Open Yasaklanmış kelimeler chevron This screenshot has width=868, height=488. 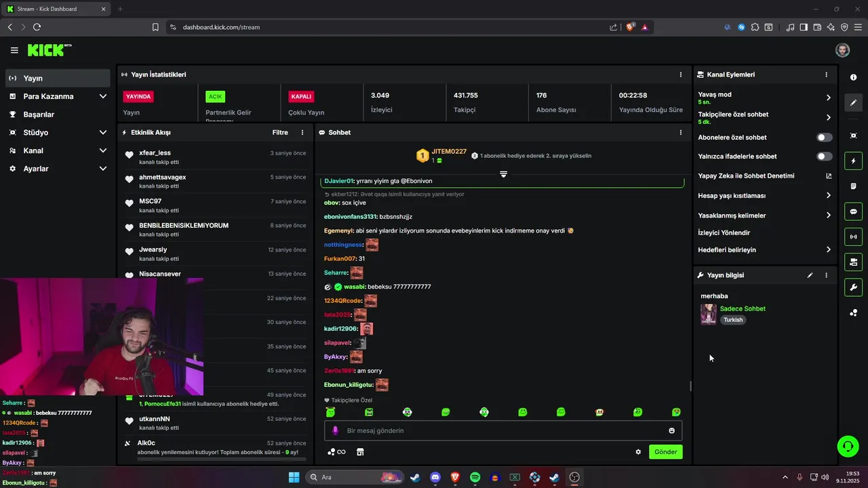[x=828, y=216]
